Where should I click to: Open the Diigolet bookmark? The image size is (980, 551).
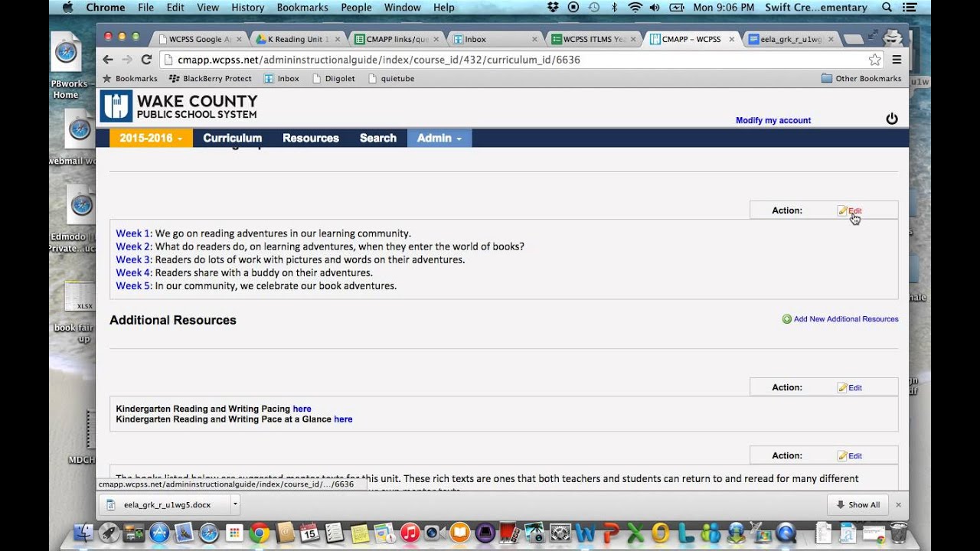tap(333, 79)
